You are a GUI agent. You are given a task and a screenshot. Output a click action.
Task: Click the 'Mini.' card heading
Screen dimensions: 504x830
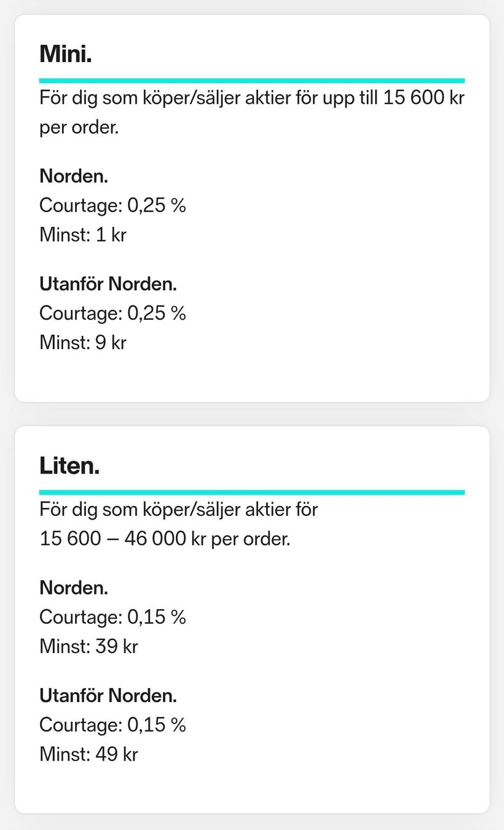(x=66, y=55)
